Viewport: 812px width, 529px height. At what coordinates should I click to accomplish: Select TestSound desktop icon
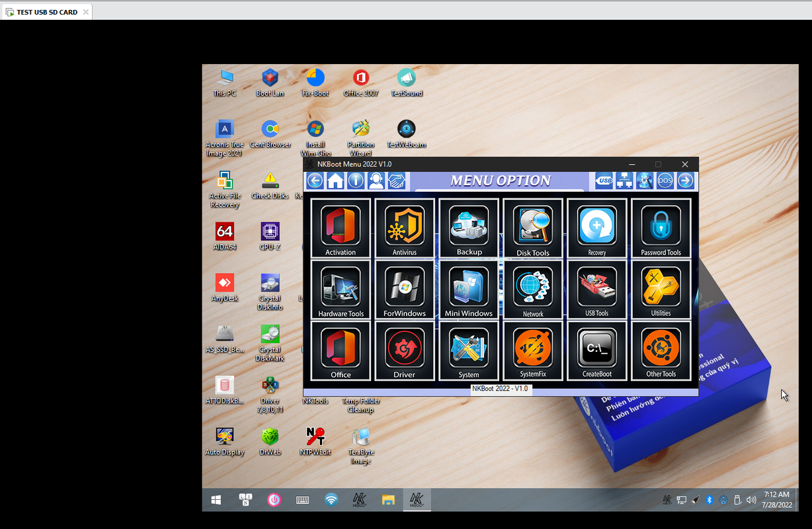(x=407, y=83)
